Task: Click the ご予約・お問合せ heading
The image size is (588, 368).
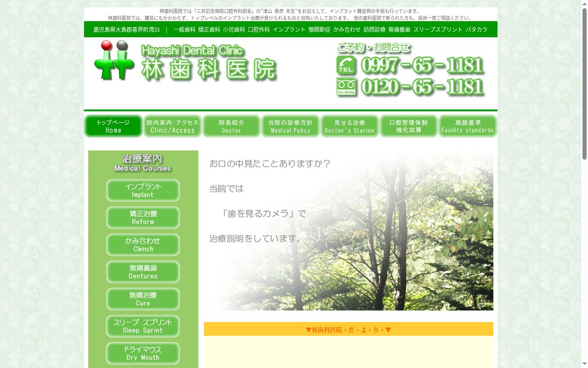Action: tap(373, 47)
